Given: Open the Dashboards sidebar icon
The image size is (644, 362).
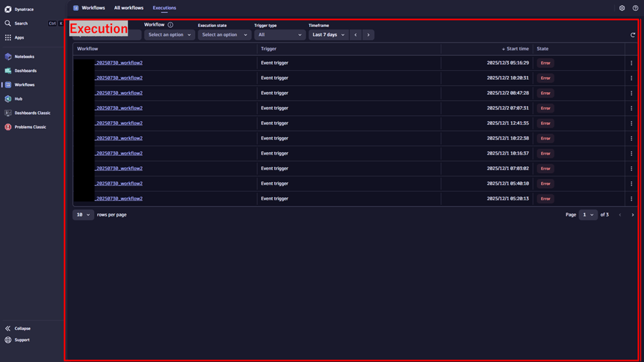Looking at the screenshot, I should (x=8, y=71).
